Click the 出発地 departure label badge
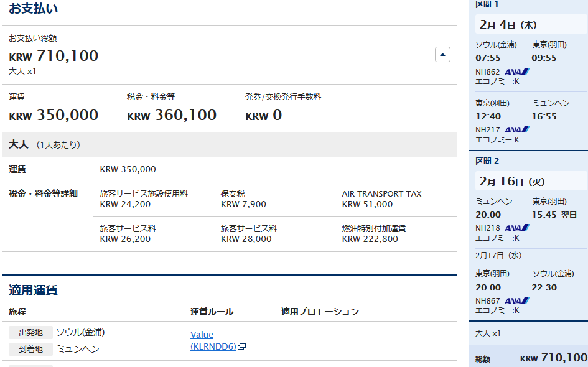 click(30, 333)
